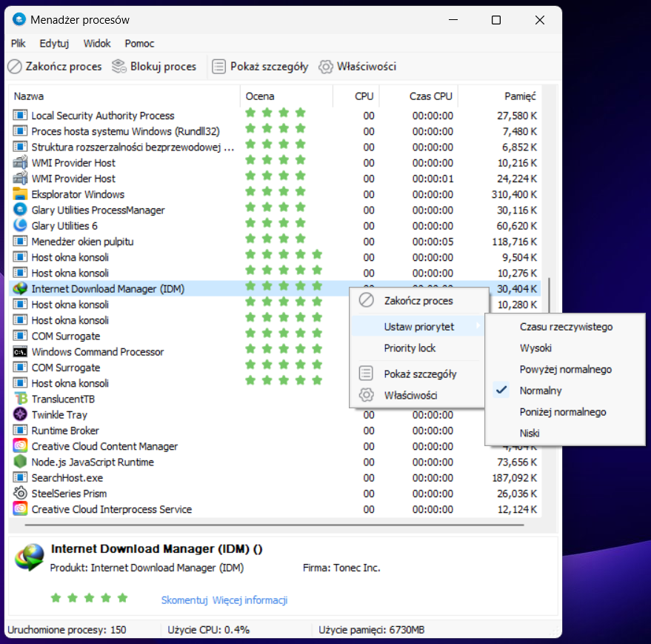Select the Eksplorator Windows folder icon
The height and width of the screenshot is (644, 651).
[20, 194]
